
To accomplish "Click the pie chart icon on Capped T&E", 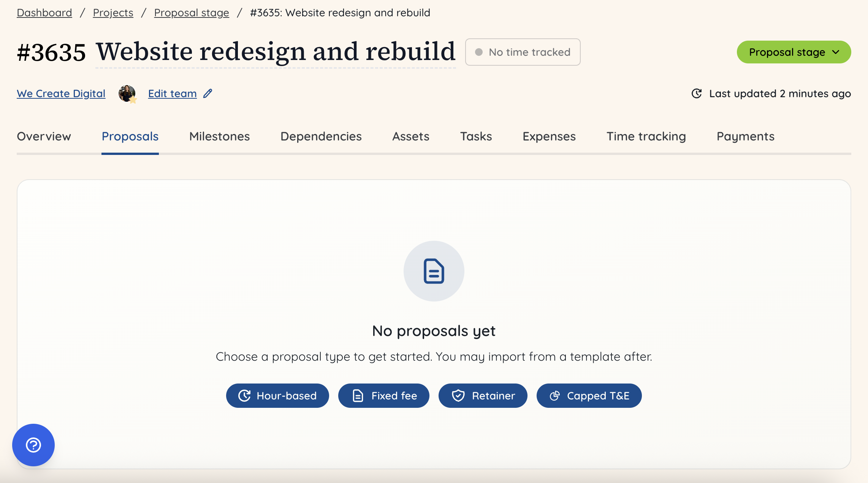I will (x=555, y=396).
